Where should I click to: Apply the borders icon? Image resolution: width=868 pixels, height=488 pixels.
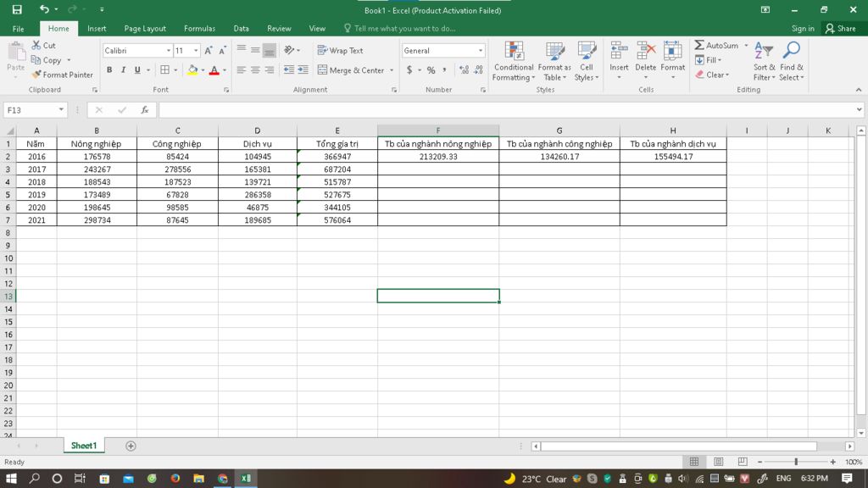click(x=165, y=70)
